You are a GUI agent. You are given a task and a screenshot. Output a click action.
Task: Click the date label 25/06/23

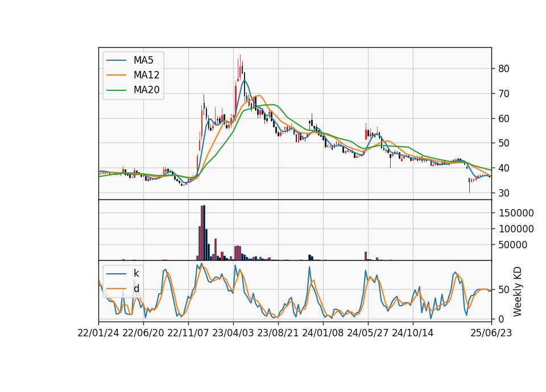point(491,333)
